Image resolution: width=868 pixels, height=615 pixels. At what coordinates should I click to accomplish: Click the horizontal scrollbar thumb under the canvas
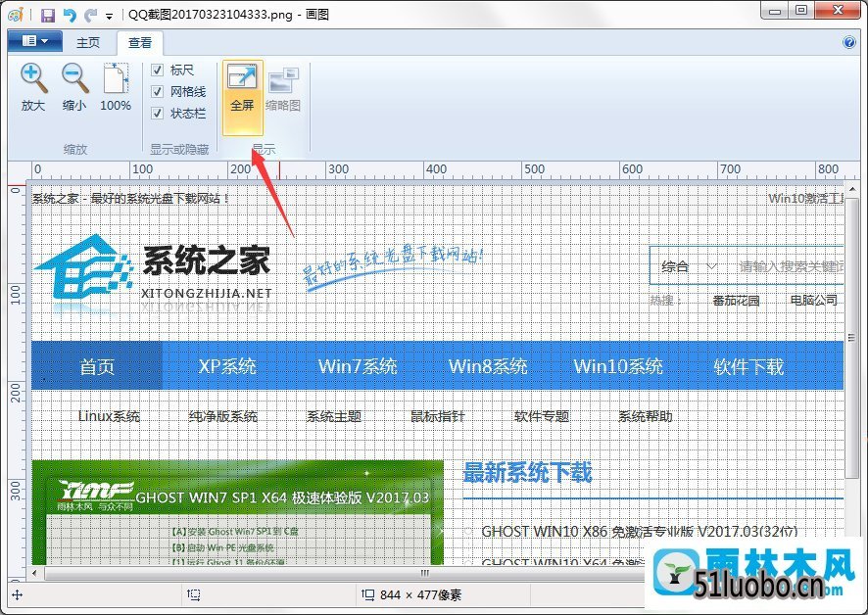pyautogui.click(x=424, y=573)
